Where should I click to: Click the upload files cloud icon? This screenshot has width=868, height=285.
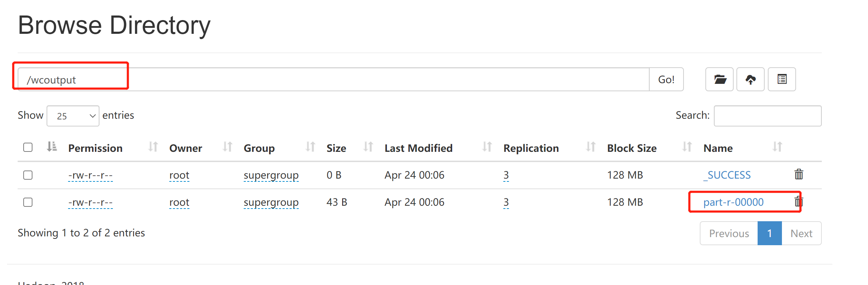(x=750, y=80)
